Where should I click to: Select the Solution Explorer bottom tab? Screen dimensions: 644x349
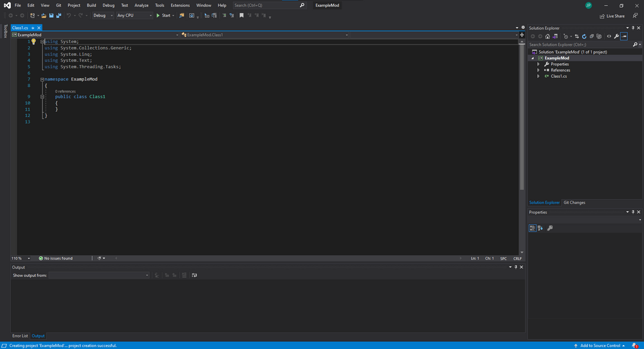pos(544,202)
